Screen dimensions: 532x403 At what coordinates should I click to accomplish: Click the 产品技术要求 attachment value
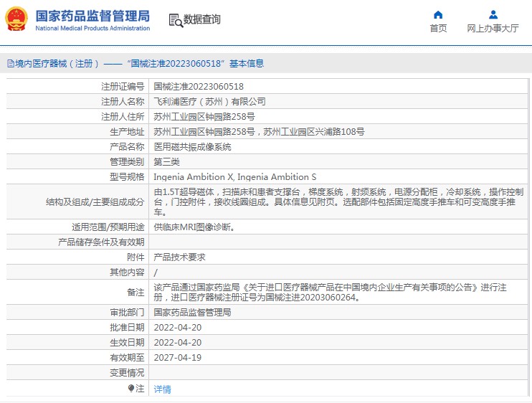[179, 257]
